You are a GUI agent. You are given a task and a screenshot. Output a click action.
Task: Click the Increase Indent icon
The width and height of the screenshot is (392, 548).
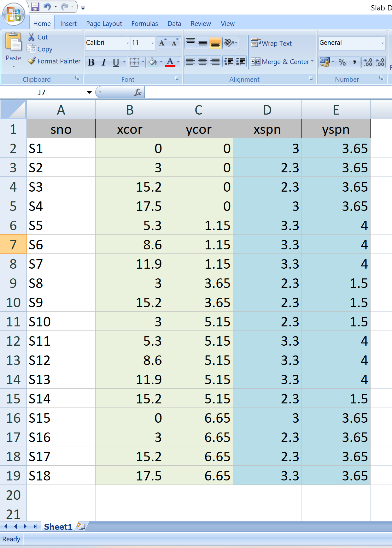pos(240,62)
